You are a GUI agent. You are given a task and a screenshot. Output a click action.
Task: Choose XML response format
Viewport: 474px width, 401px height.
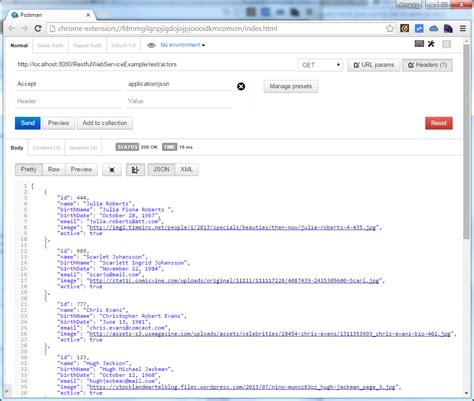point(187,170)
